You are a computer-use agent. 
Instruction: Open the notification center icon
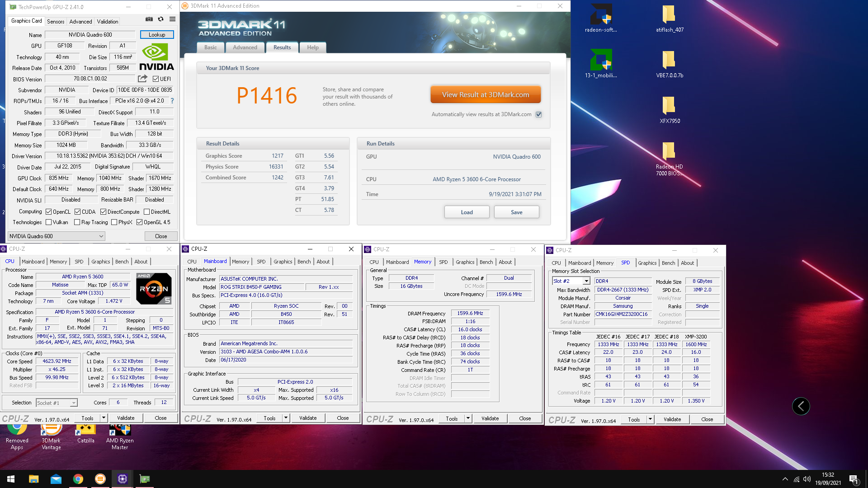(854, 479)
